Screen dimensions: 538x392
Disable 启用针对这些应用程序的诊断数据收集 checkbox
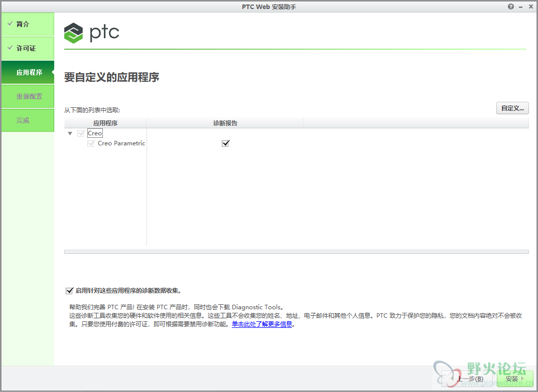(x=69, y=291)
